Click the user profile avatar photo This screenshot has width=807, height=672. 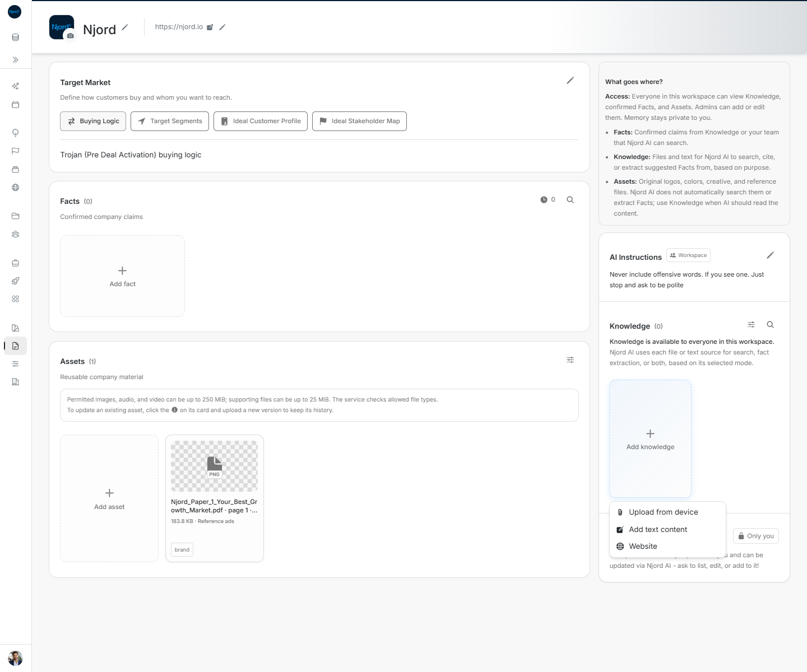pyautogui.click(x=15, y=657)
